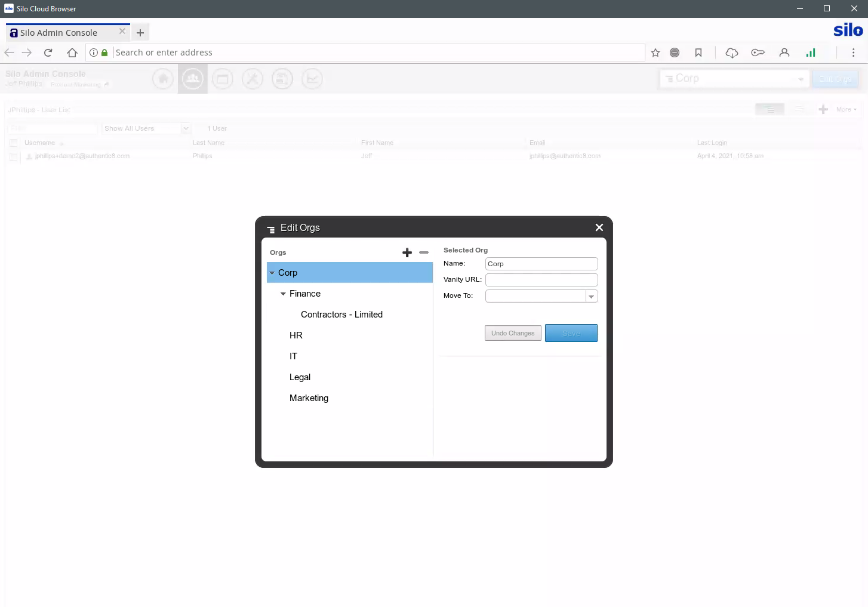Click the minus icon to remove org
This screenshot has height=607, width=868.
tap(424, 252)
